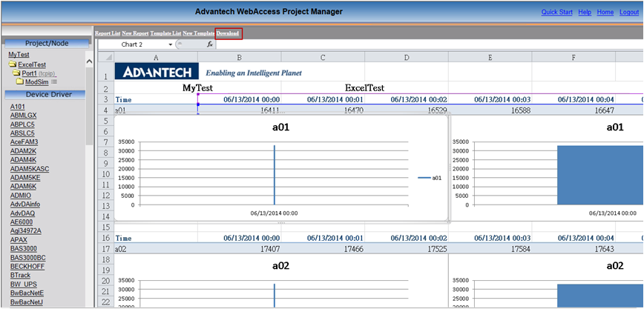This screenshot has height=309, width=644.
Task: Click the cell with value 16588
Action: [x=490, y=110]
